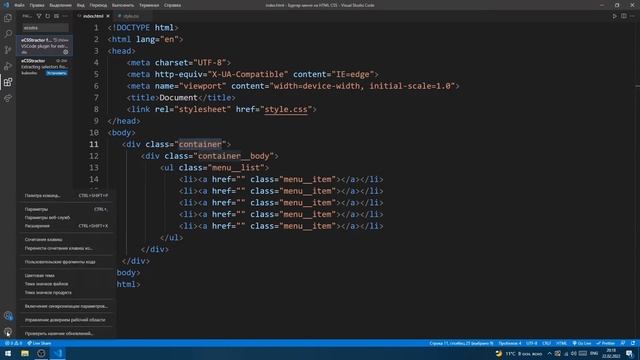
Task: Click Prettier status bar item
Action: coord(605,343)
